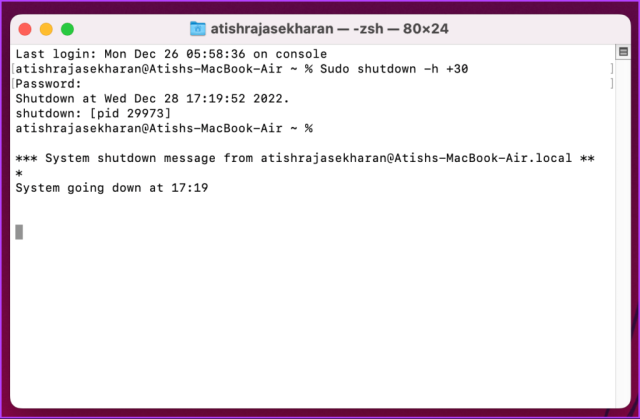Click blank terminal area below the cursor
Image resolution: width=640 pixels, height=419 pixels.
click(x=310, y=322)
